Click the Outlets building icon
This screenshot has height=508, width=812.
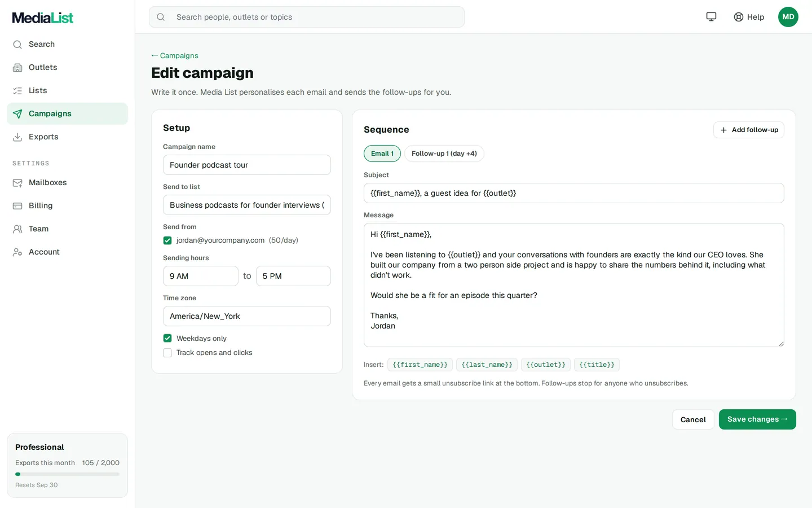pos(17,68)
